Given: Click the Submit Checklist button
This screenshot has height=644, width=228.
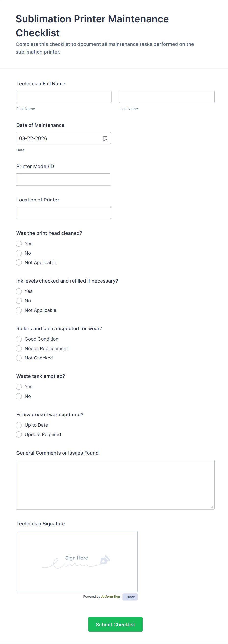Looking at the screenshot, I should click(115, 624).
